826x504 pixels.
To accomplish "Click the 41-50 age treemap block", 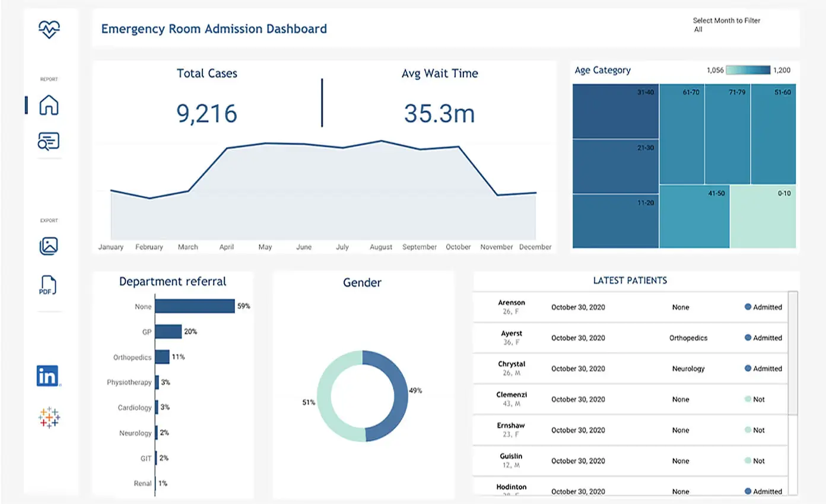I will click(694, 216).
